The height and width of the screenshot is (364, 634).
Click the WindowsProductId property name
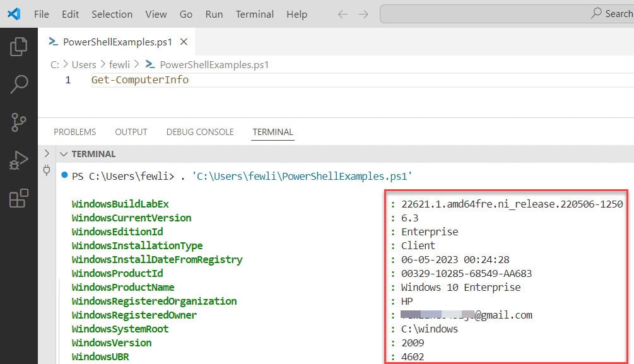[117, 273]
